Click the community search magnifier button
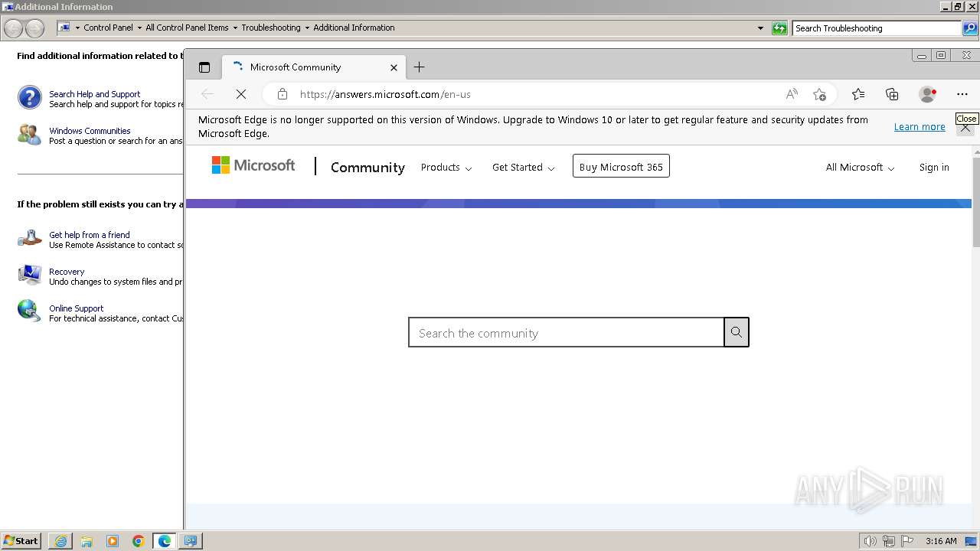980x551 pixels. [737, 332]
